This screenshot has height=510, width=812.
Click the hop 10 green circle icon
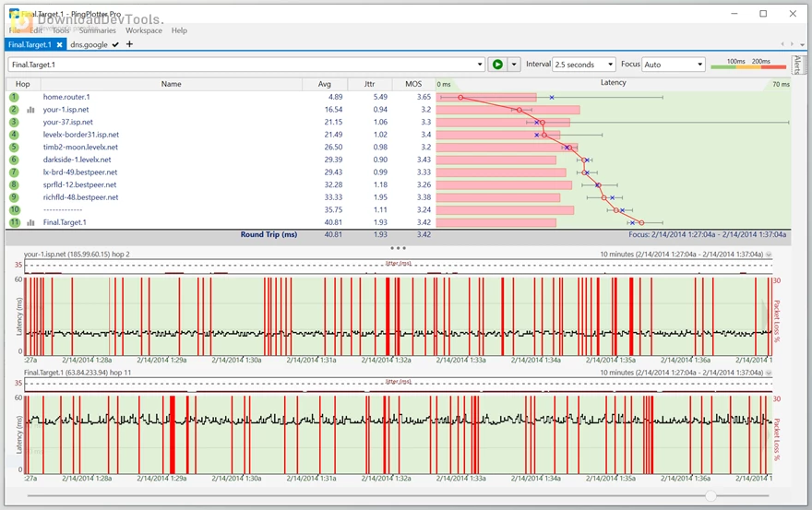click(14, 209)
